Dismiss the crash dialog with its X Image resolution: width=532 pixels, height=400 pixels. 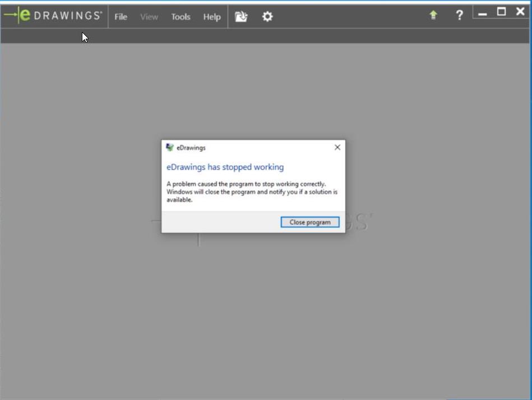[337, 147]
